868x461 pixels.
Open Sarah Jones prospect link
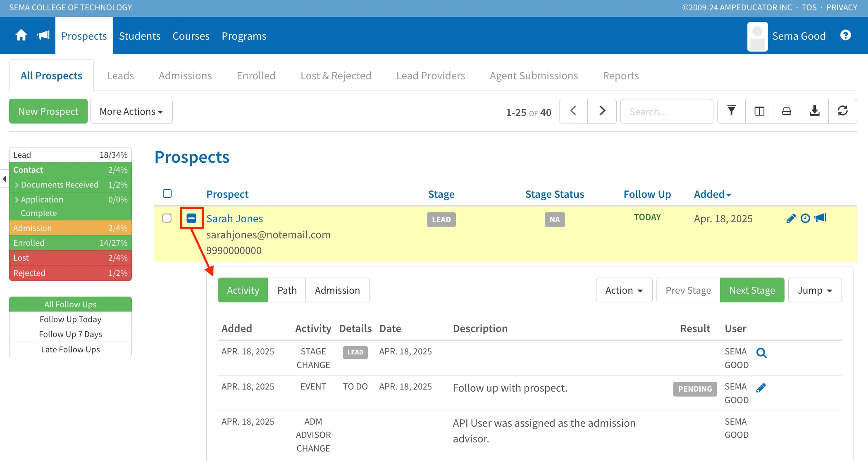pos(234,219)
